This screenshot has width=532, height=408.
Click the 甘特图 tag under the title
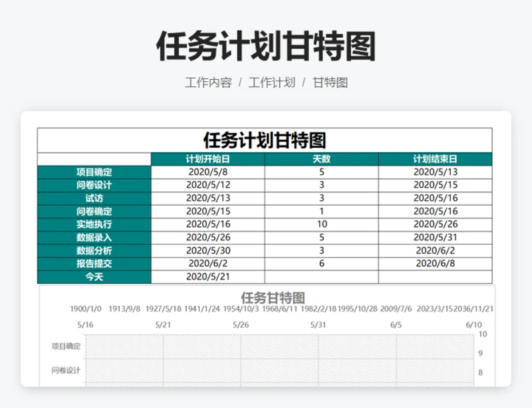330,83
